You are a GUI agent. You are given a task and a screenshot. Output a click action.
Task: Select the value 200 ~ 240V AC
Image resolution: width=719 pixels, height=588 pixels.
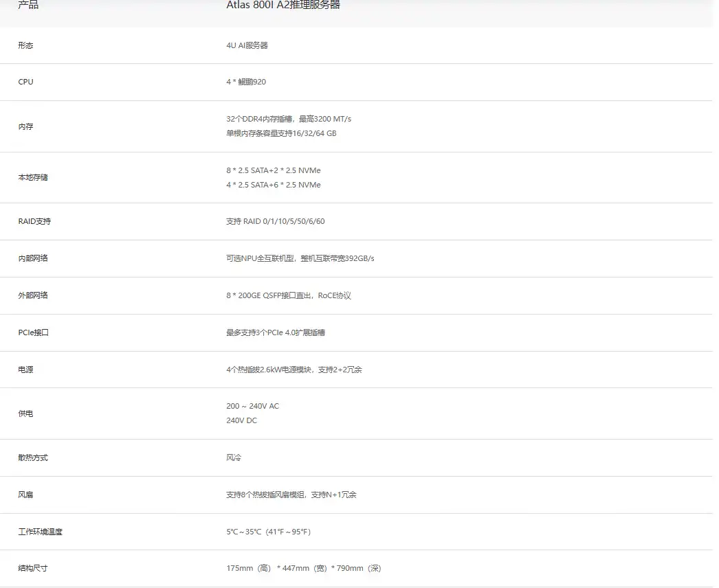click(x=253, y=406)
